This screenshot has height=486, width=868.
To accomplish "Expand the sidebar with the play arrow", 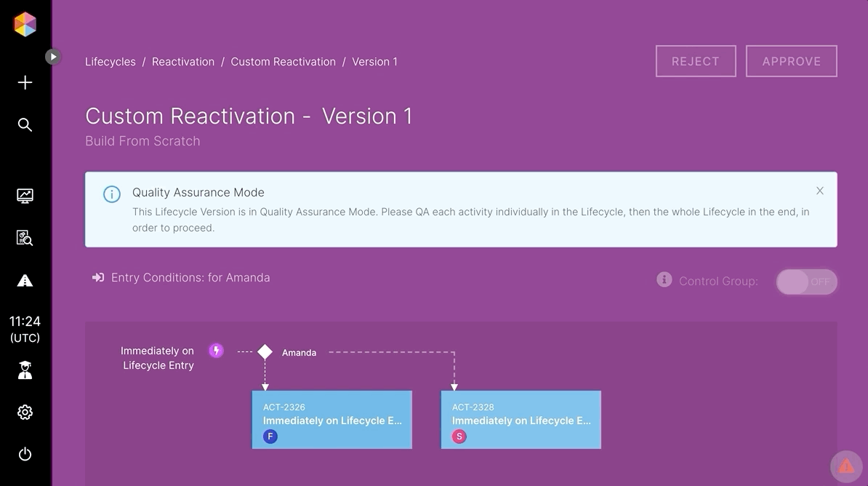I will click(x=53, y=56).
